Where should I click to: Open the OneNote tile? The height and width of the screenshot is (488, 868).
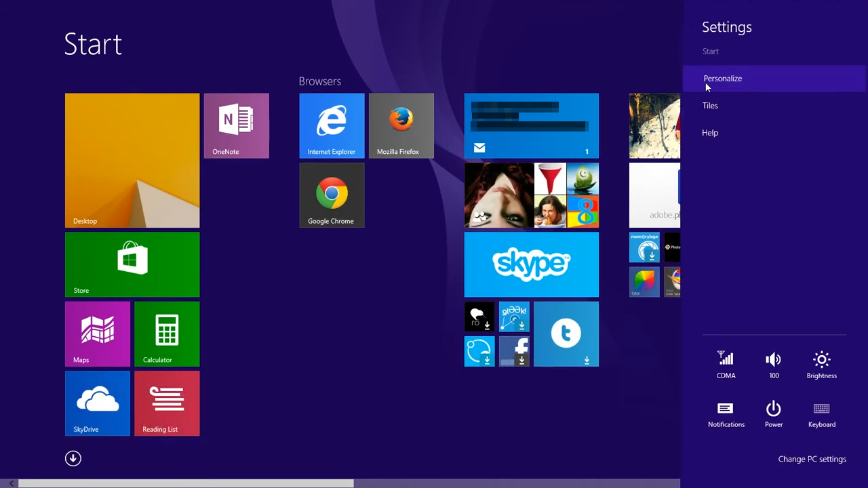(x=236, y=125)
